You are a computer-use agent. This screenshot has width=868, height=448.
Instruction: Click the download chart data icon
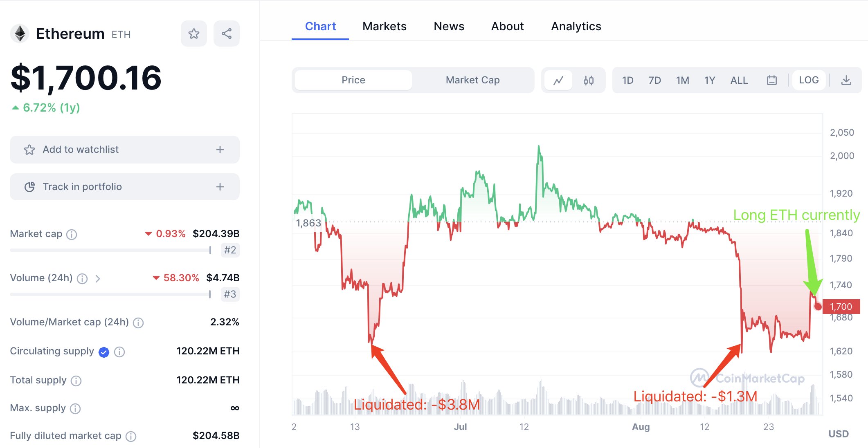[846, 80]
